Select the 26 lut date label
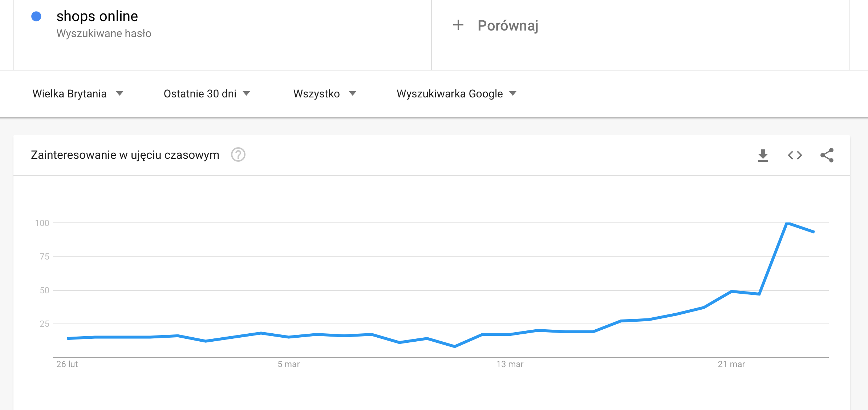 pyautogui.click(x=67, y=364)
